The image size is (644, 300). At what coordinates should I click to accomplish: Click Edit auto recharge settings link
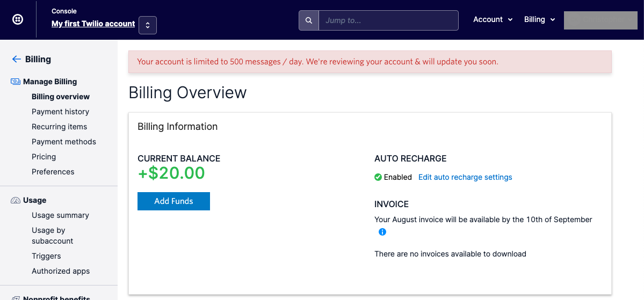click(x=465, y=177)
